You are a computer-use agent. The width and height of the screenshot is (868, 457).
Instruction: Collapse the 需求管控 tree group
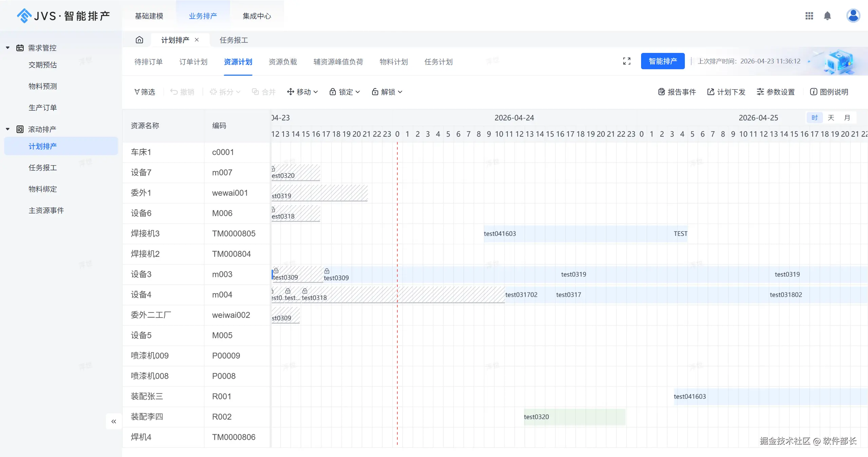click(8, 48)
